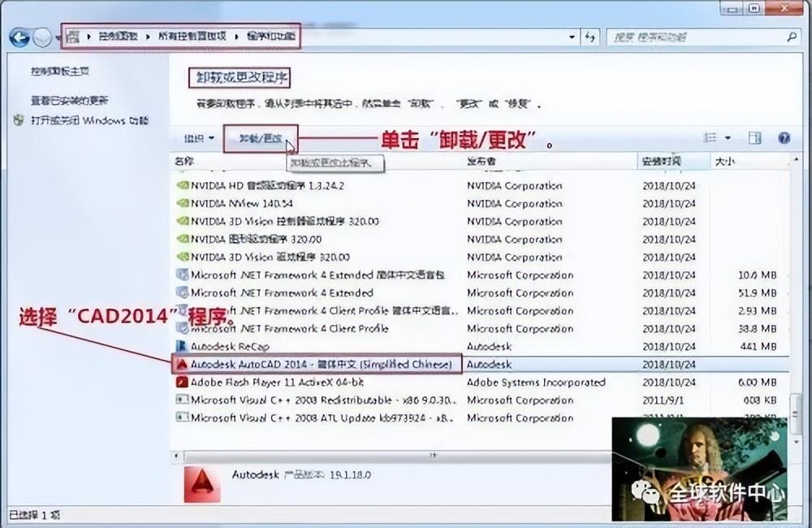Expand the breadcrumb arrow after 所有控制面板项
812x528 pixels.
(x=236, y=37)
